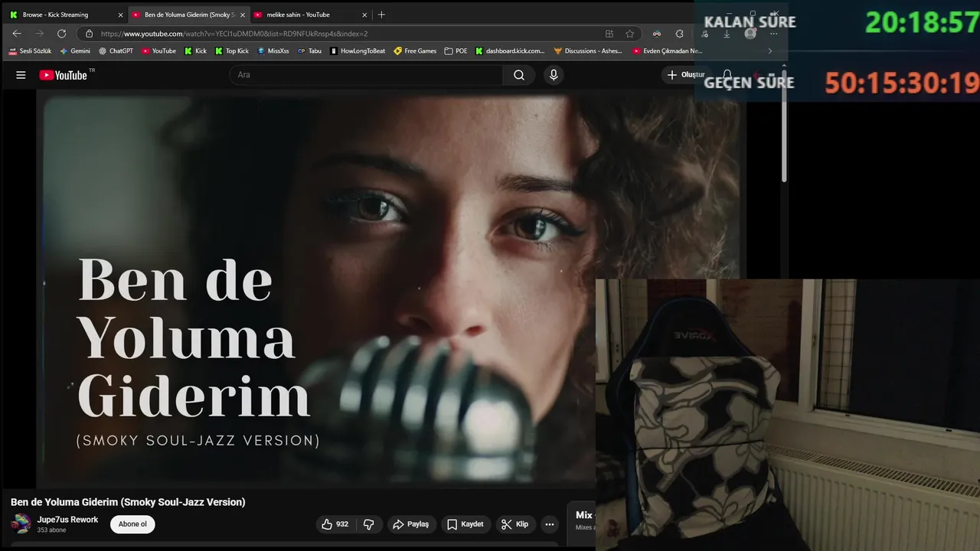Click the site info lock icon
Image resolution: width=980 pixels, height=551 pixels.
point(90,34)
